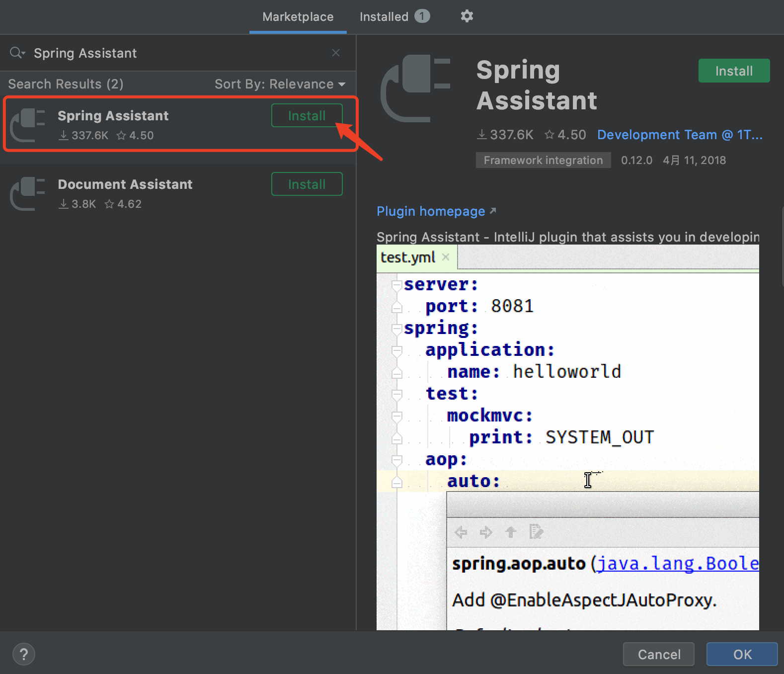
Task: Switch to the Marketplace tab
Action: click(x=298, y=17)
